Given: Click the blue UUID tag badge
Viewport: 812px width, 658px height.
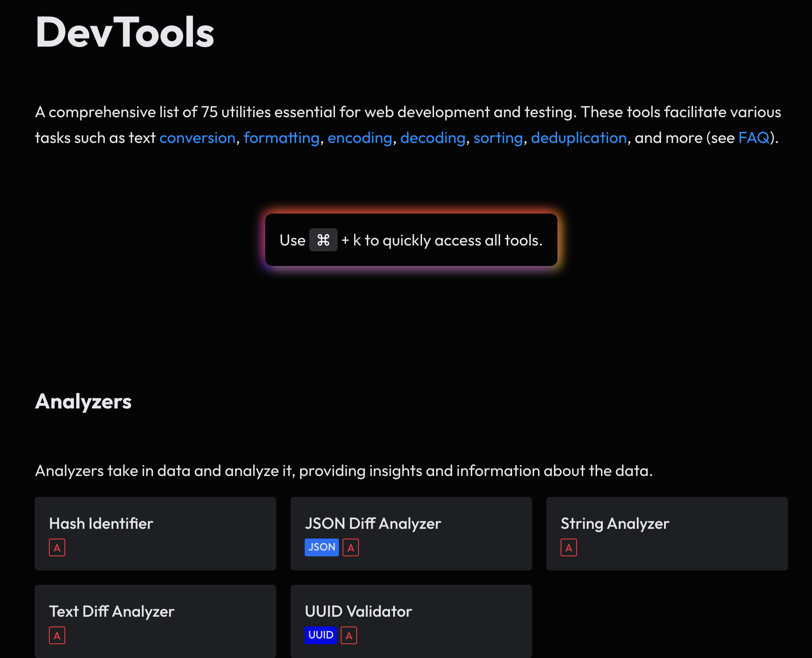Looking at the screenshot, I should [x=321, y=635].
